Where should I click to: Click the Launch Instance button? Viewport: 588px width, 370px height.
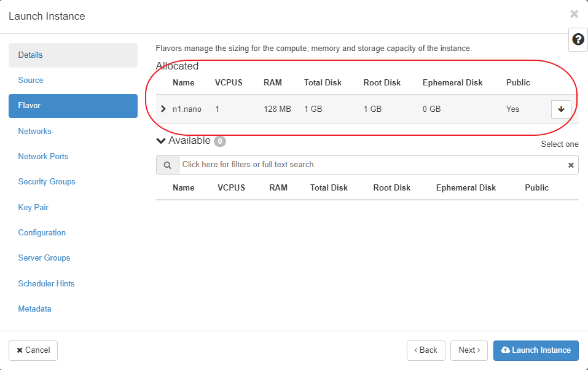[536, 350]
